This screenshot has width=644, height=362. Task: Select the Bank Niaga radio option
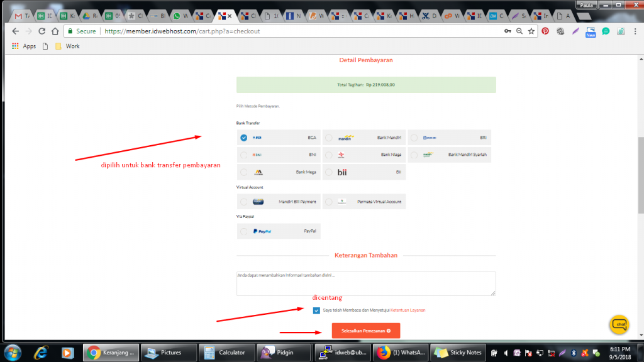click(364, 155)
